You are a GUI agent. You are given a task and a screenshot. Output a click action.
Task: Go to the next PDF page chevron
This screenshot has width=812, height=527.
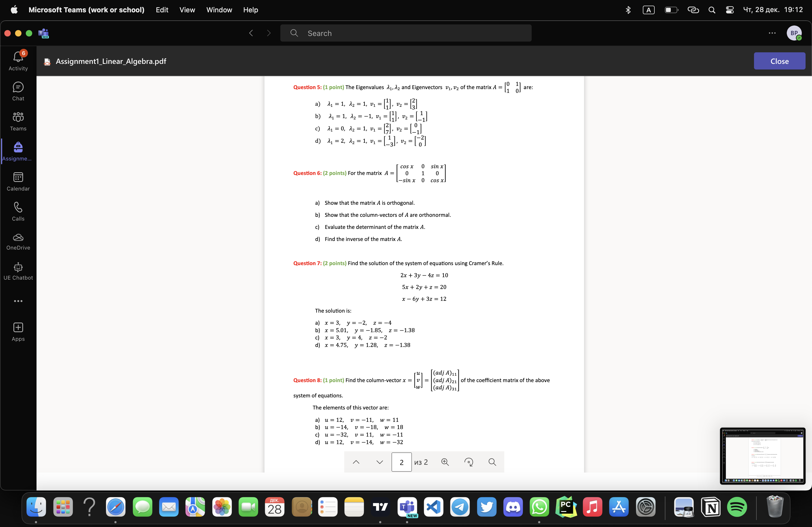(x=379, y=462)
